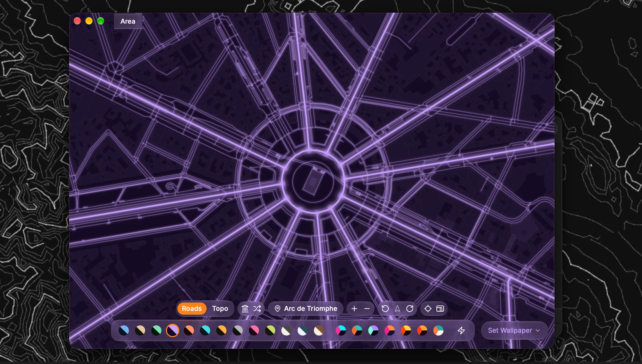Zoom in with the plus icon

354,309
